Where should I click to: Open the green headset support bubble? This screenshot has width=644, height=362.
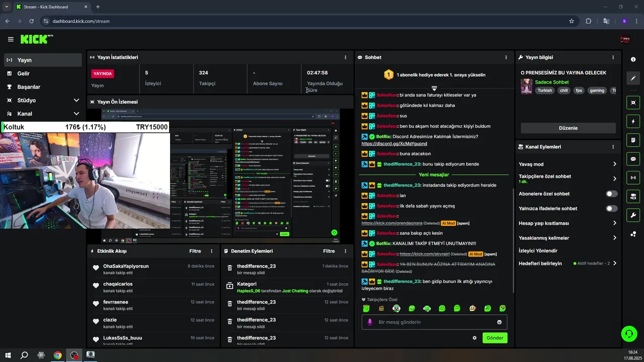coord(628,333)
